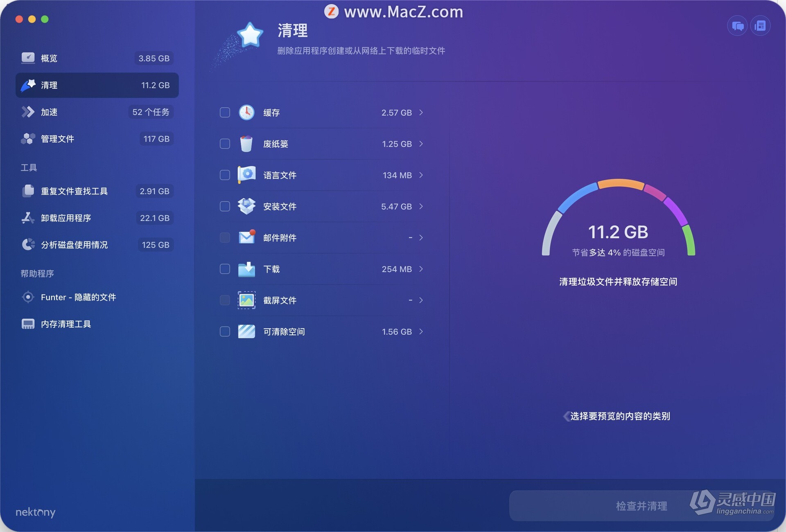Screen dimensions: 786x532
Task: Click the 检查并清理 button
Action: (641, 506)
